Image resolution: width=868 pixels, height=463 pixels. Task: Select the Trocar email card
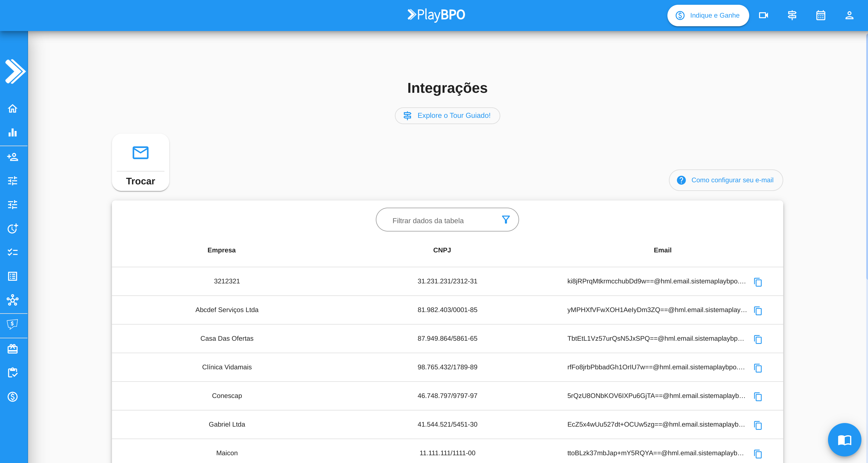click(141, 162)
